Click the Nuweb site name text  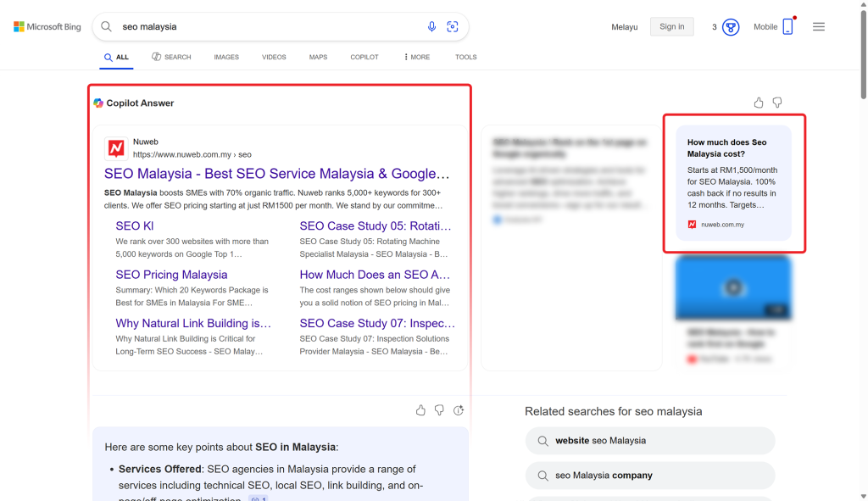(x=146, y=142)
